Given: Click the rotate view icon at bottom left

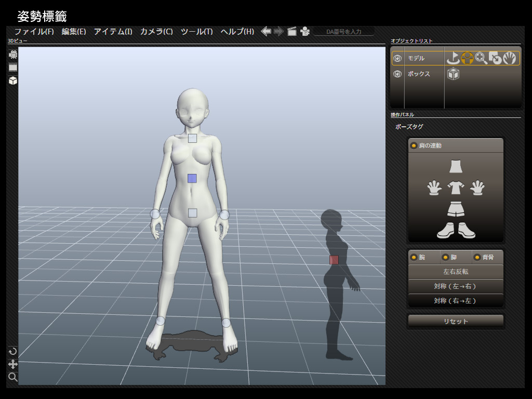Looking at the screenshot, I should tap(13, 351).
